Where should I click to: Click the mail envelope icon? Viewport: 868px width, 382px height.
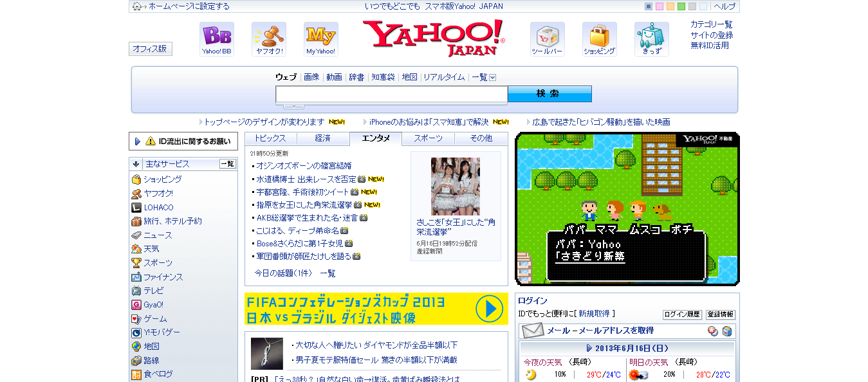tap(533, 331)
